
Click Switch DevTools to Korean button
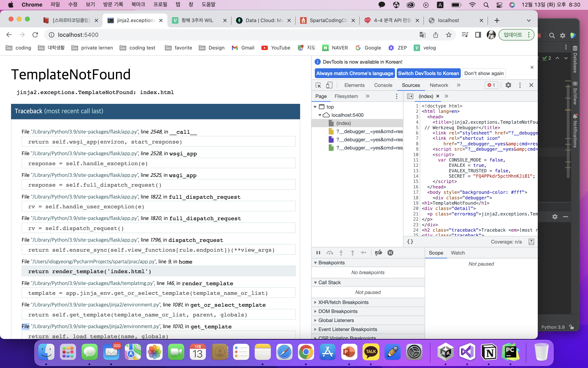click(x=429, y=74)
